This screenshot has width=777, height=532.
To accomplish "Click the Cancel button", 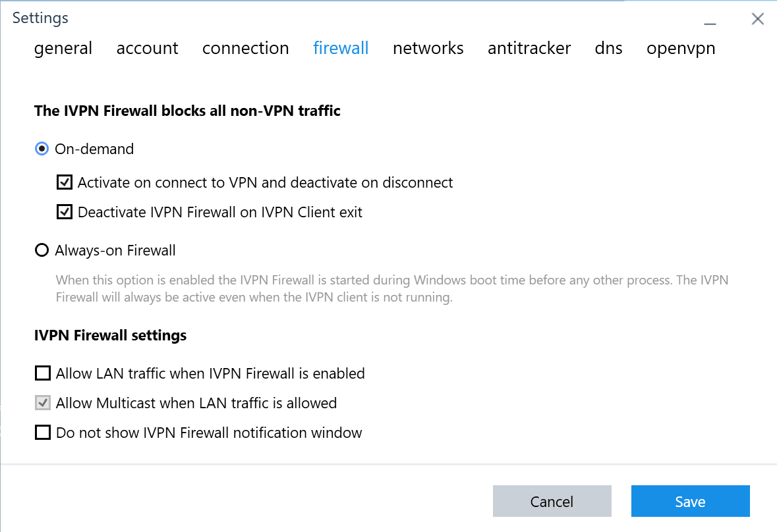I will pyautogui.click(x=552, y=501).
